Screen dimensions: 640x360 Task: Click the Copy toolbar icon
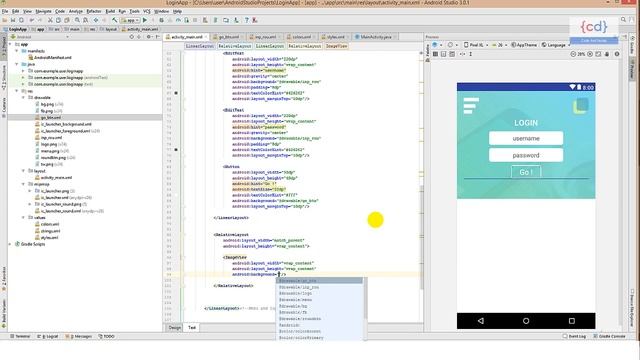tap(58, 20)
